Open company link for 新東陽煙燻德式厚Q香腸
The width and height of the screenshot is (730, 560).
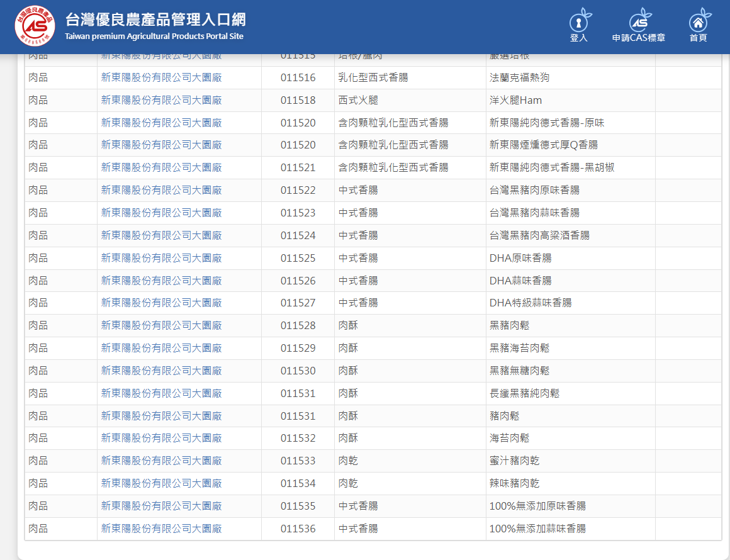click(x=162, y=145)
